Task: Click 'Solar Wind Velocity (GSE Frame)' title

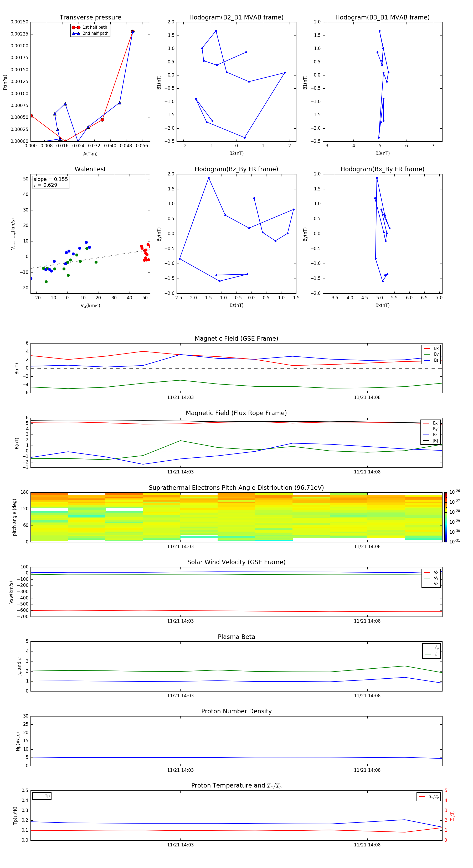Action: pos(236,562)
